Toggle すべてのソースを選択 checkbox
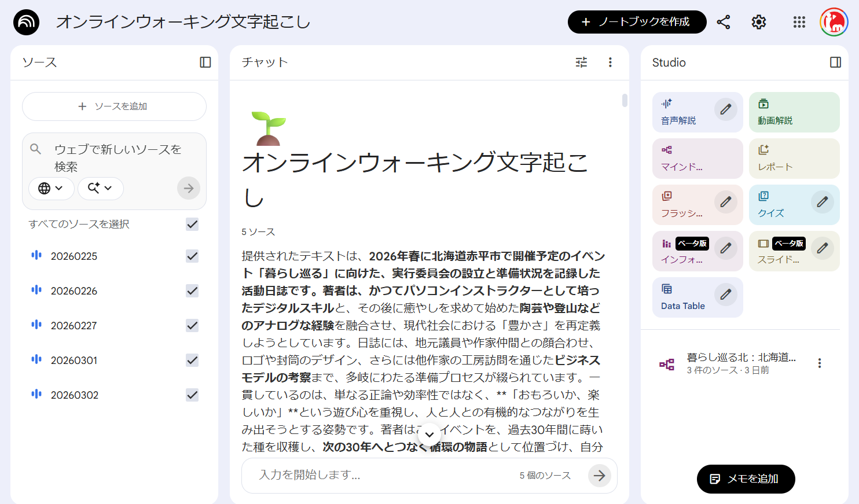The image size is (859, 504). click(192, 225)
